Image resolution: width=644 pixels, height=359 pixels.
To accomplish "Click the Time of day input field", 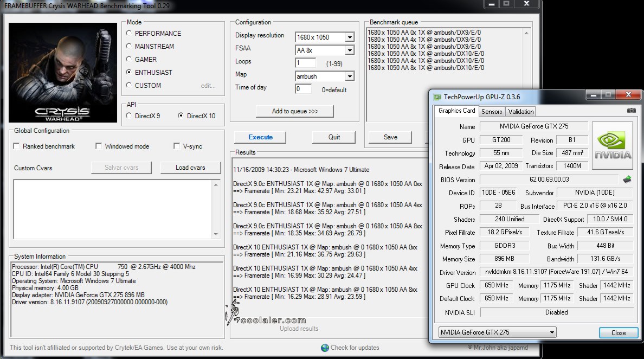I will (x=303, y=89).
